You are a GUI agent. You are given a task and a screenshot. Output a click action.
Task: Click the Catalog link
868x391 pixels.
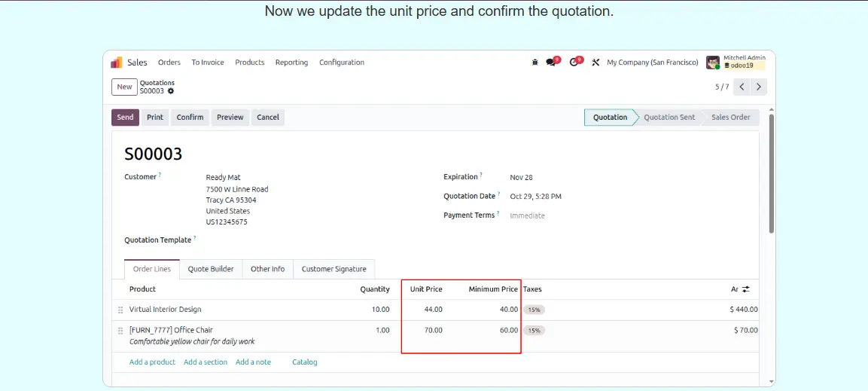(305, 362)
